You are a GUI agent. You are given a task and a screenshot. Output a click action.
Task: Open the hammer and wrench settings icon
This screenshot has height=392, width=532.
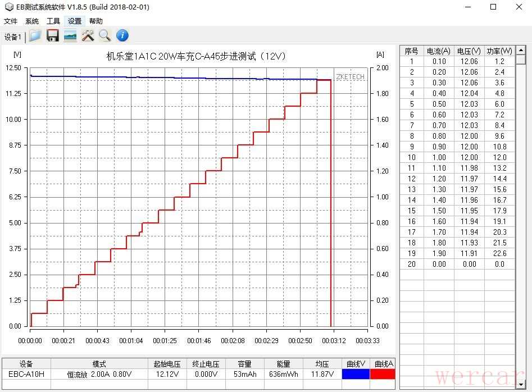coord(88,36)
